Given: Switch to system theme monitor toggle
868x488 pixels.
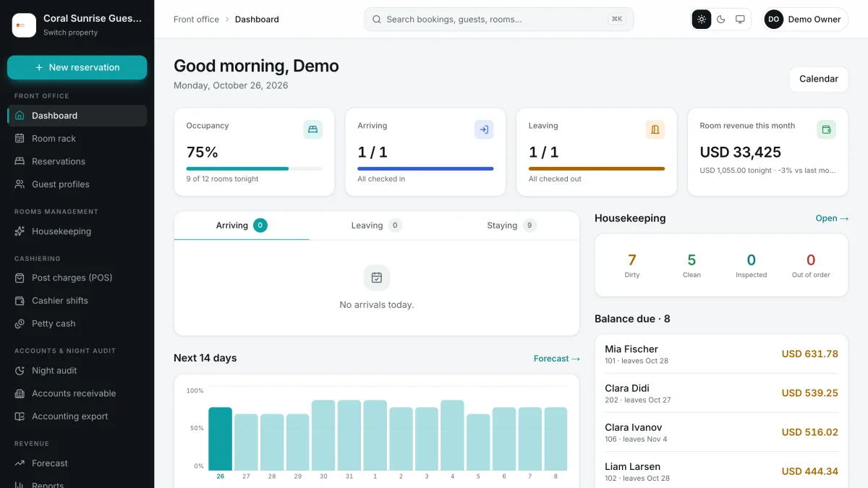Looking at the screenshot, I should pos(740,20).
